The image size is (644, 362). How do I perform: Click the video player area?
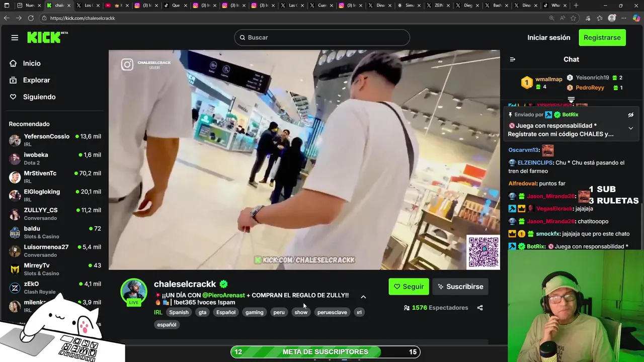tap(304, 160)
